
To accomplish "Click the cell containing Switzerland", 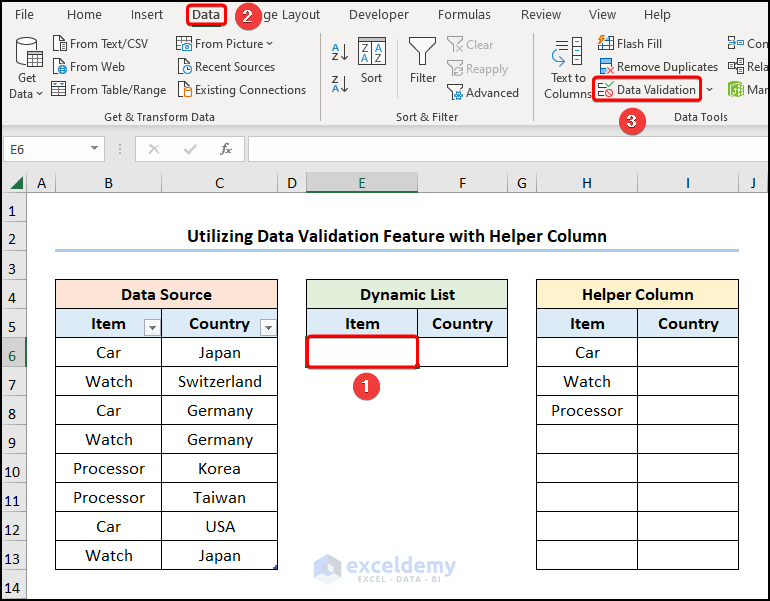I will click(x=220, y=382).
